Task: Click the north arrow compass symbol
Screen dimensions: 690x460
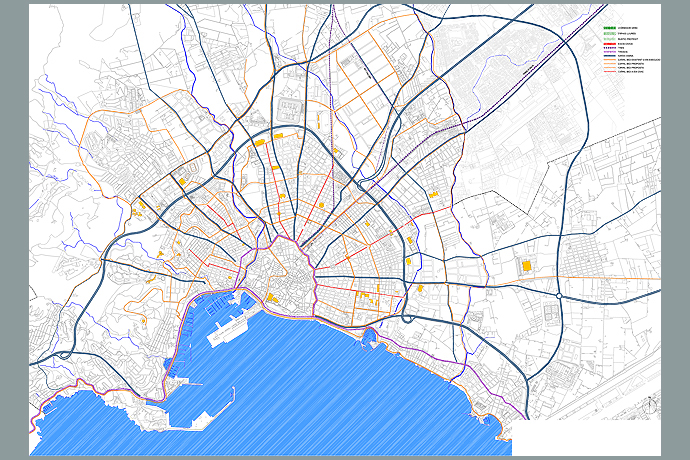Action: (x=651, y=404)
